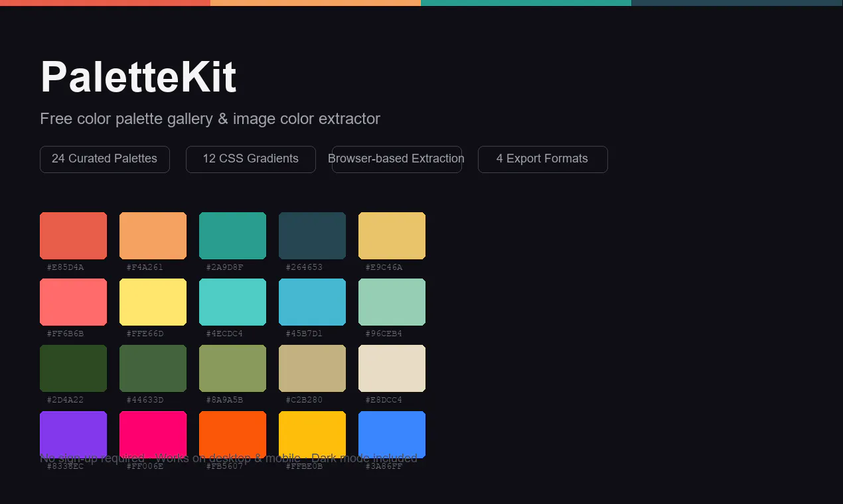Choose the hot pink swatch above #FF006E

click(153, 434)
